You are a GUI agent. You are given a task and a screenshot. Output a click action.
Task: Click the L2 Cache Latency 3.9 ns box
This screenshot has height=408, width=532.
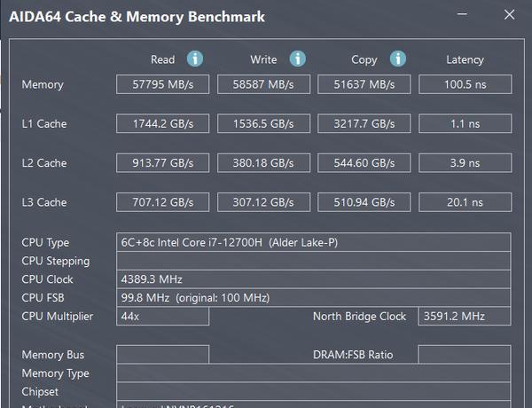(465, 163)
